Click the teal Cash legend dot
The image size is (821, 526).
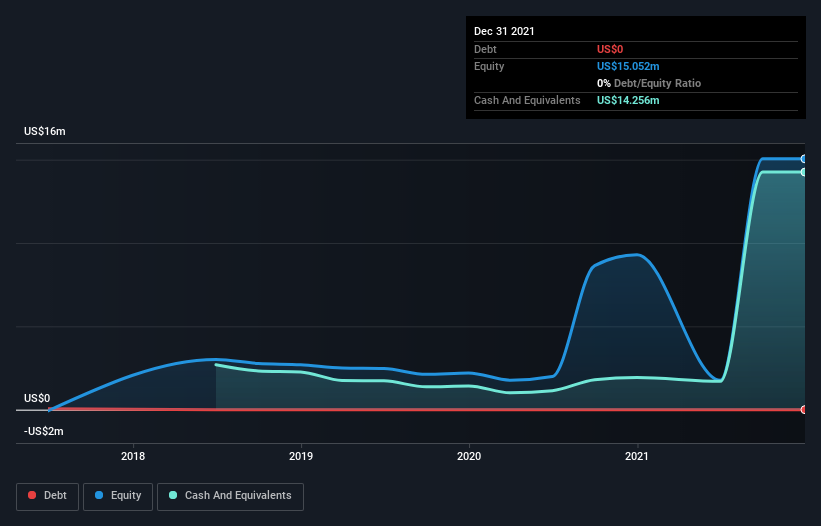tap(173, 495)
